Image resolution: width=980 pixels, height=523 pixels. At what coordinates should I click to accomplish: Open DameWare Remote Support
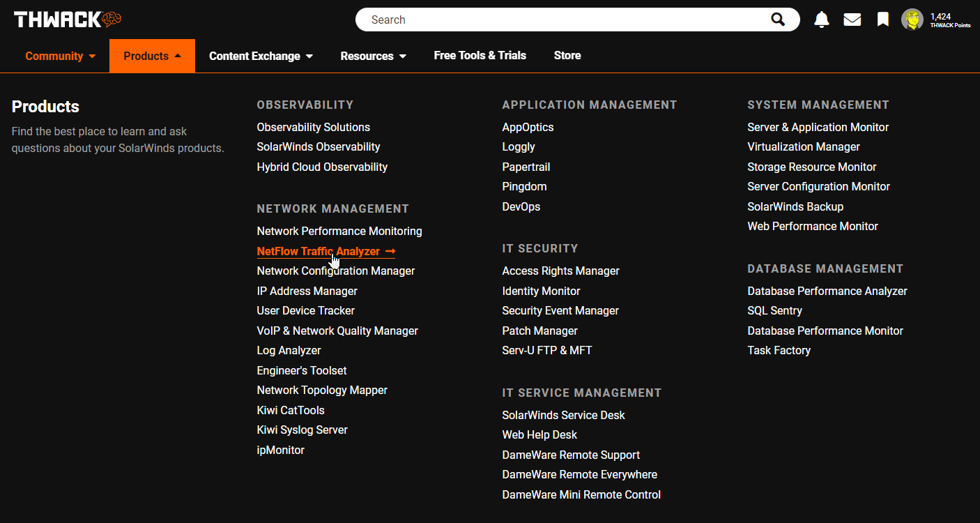[x=571, y=455]
